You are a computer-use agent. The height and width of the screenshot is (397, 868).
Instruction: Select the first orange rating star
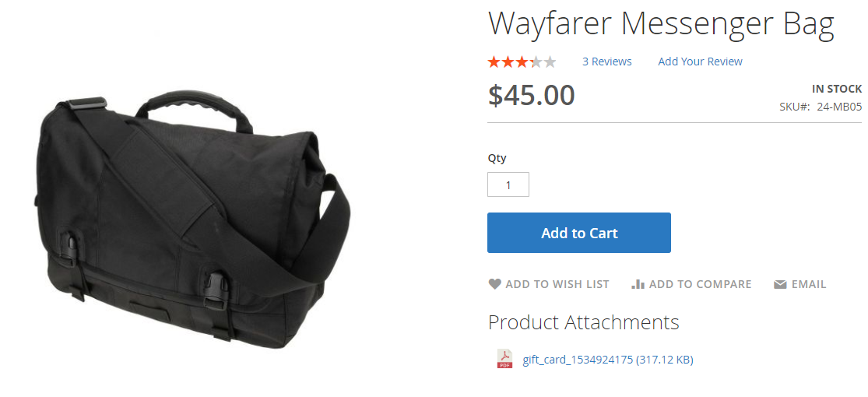tap(494, 61)
